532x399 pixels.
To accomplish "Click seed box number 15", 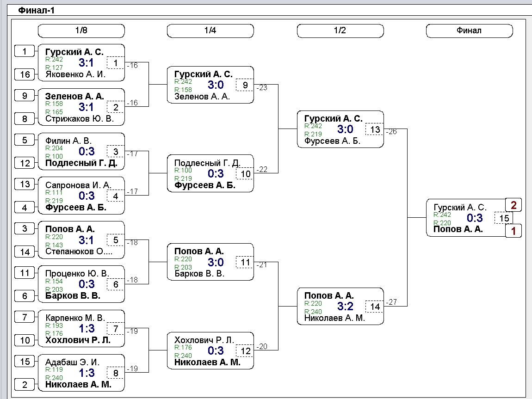I will (x=25, y=362).
